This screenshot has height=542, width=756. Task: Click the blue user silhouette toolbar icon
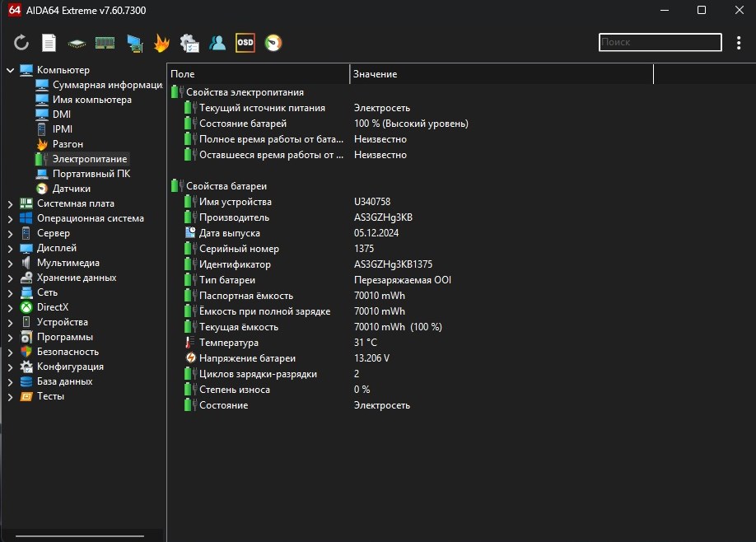pos(217,43)
